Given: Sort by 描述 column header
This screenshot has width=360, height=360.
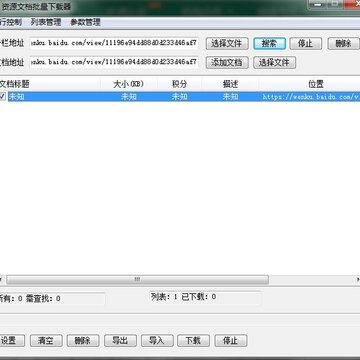Looking at the screenshot, I should [x=230, y=84].
